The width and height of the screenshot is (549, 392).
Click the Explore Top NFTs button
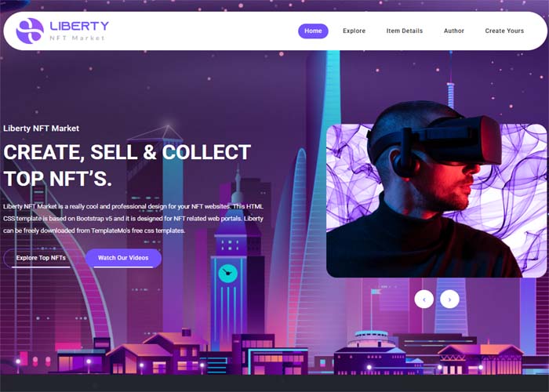click(x=41, y=258)
